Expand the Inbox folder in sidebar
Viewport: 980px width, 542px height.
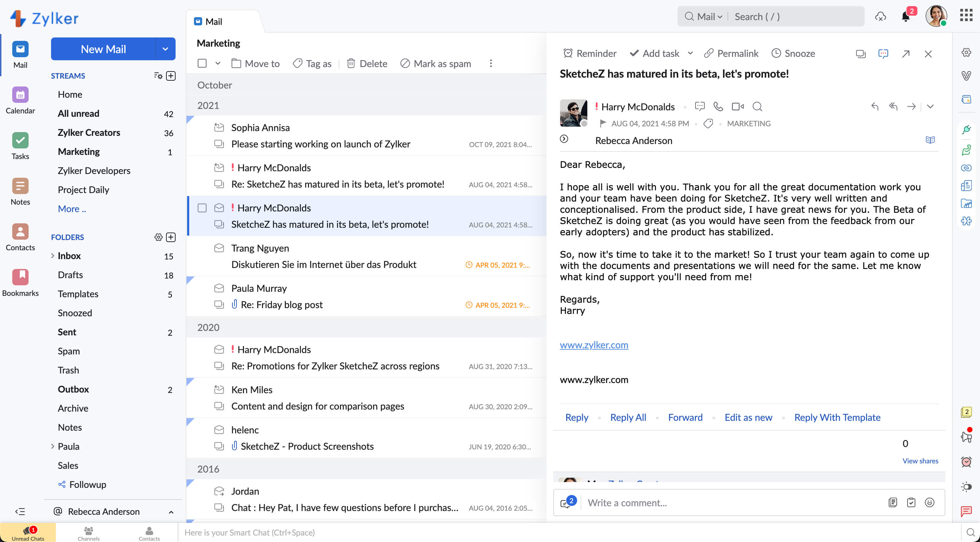tap(53, 256)
